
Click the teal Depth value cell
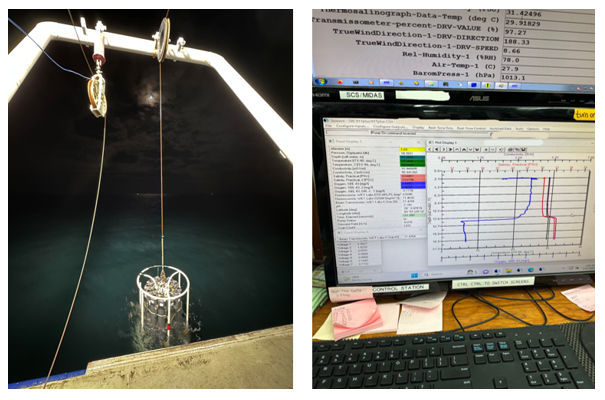(x=412, y=157)
